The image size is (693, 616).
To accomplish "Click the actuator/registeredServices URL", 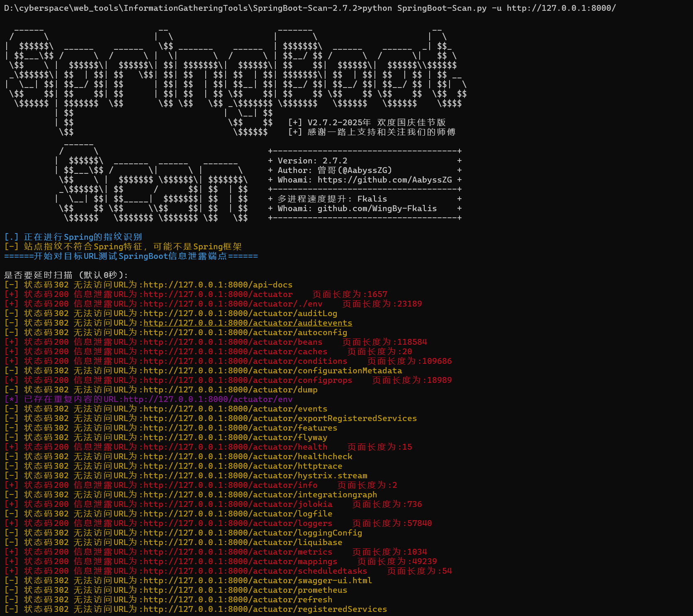I will click(265, 609).
